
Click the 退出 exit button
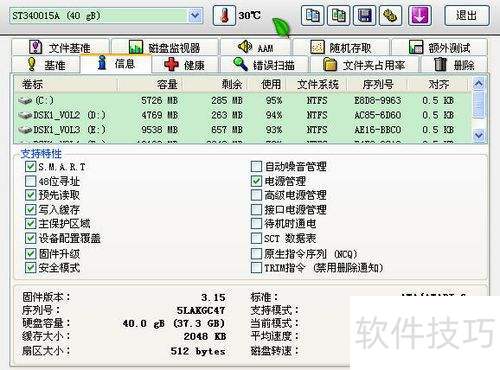pos(467,15)
